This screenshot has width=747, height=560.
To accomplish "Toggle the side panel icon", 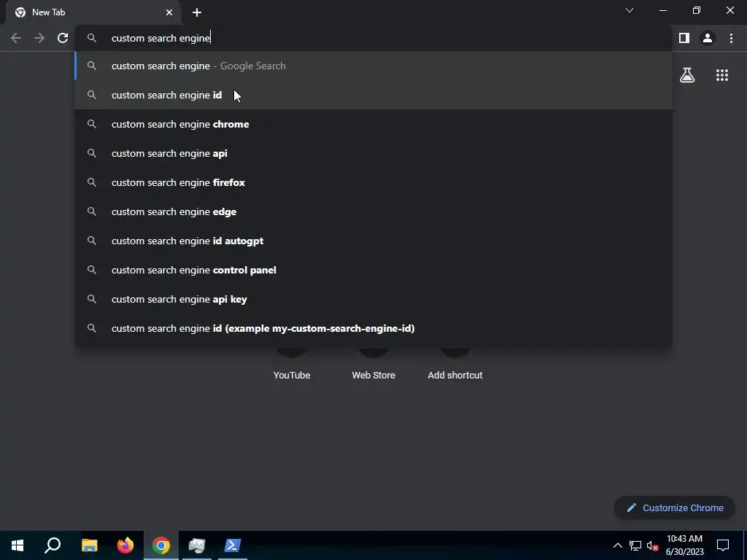I will click(684, 38).
